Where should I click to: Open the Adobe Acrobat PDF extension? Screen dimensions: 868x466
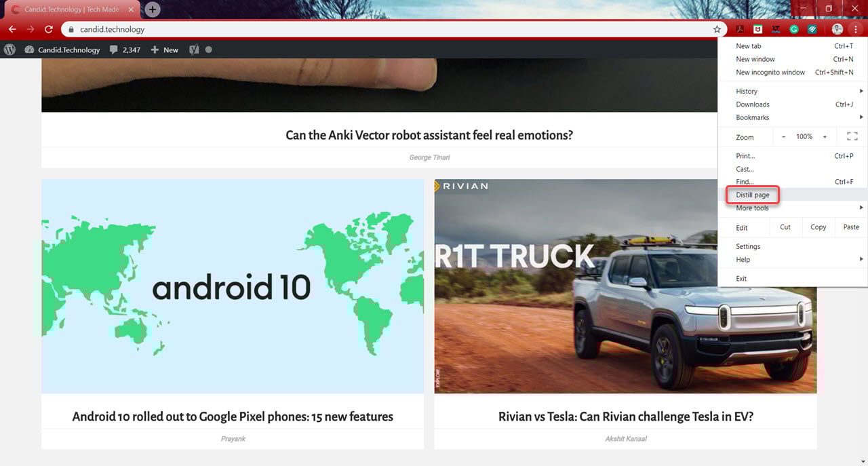point(741,29)
